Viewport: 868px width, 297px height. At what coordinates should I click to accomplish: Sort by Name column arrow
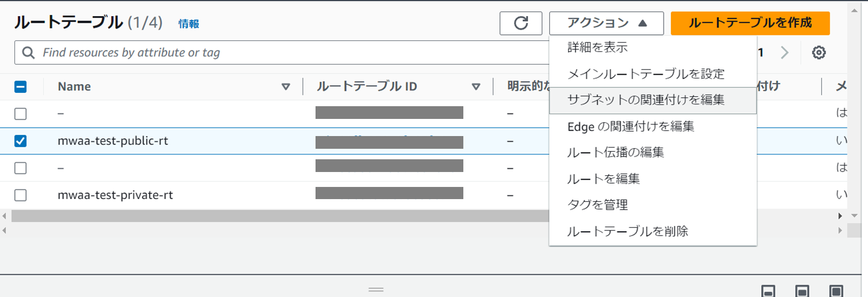coord(286,87)
